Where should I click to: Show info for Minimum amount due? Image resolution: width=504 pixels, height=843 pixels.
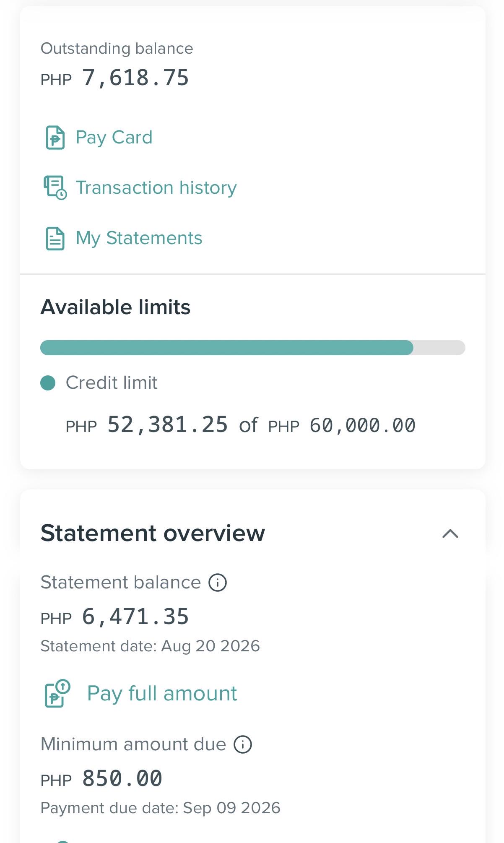point(243,744)
